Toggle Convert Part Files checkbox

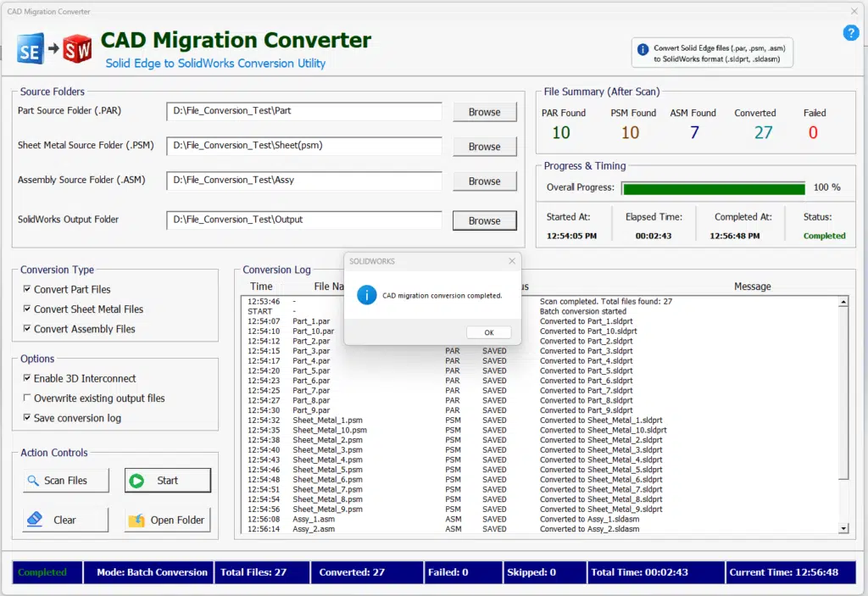coord(26,288)
